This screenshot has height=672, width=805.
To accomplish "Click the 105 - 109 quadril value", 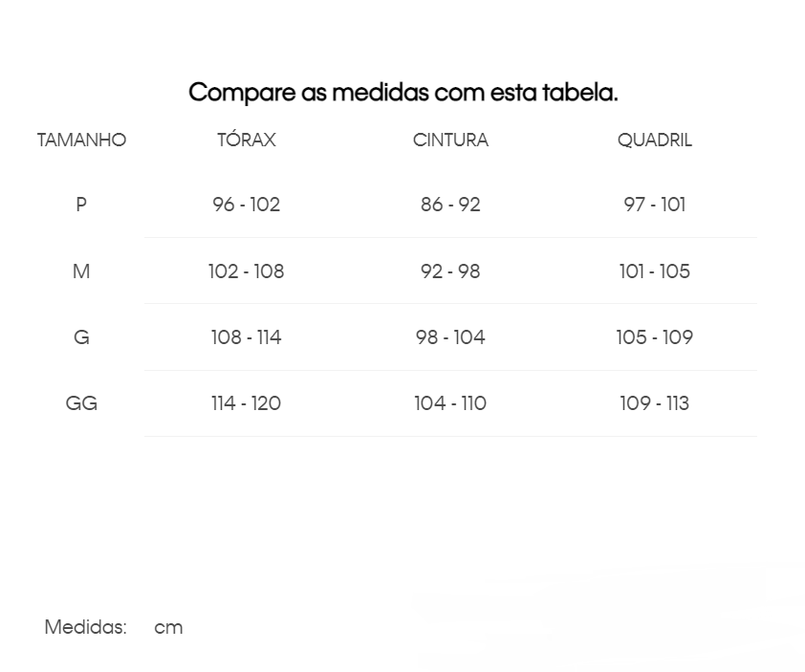I will pyautogui.click(x=655, y=337).
